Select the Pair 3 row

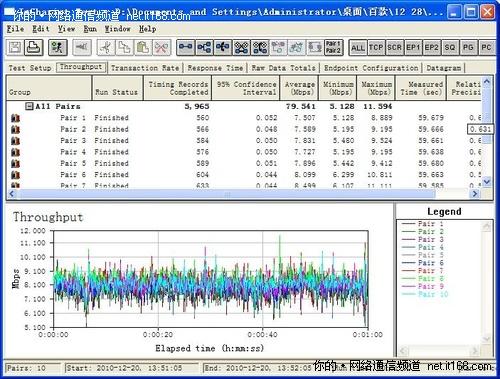point(245,141)
